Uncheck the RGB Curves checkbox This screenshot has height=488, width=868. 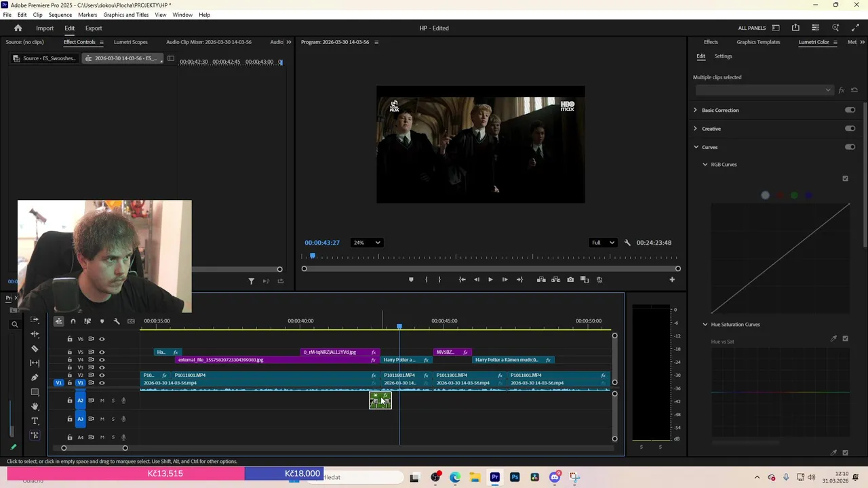click(845, 179)
